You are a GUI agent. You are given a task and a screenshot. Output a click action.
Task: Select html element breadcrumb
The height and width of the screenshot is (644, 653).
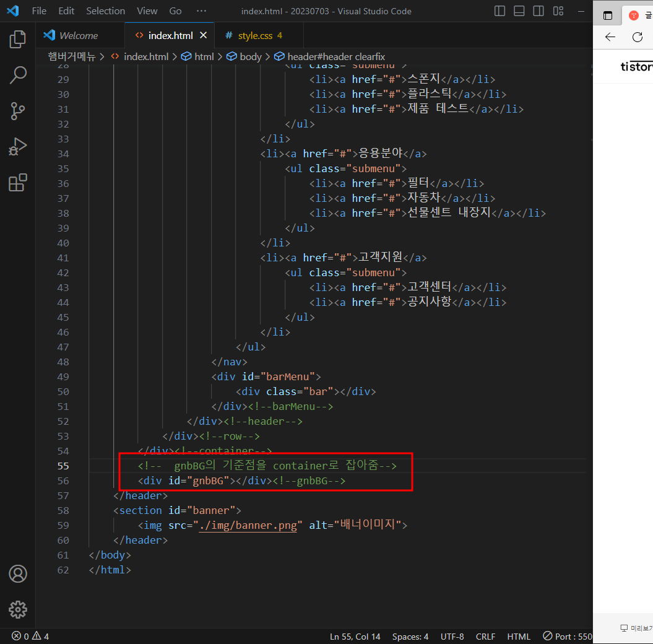[x=204, y=56]
